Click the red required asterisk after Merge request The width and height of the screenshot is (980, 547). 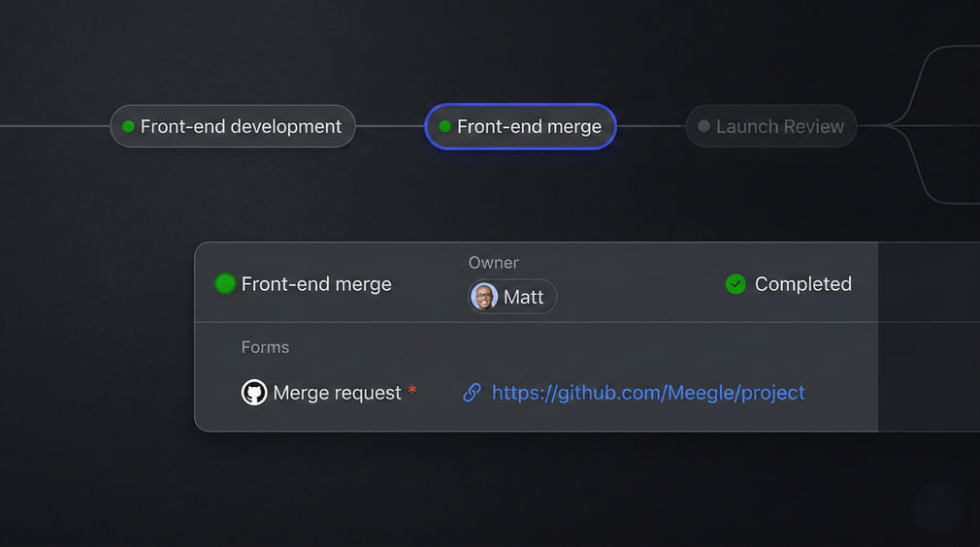pyautogui.click(x=412, y=390)
